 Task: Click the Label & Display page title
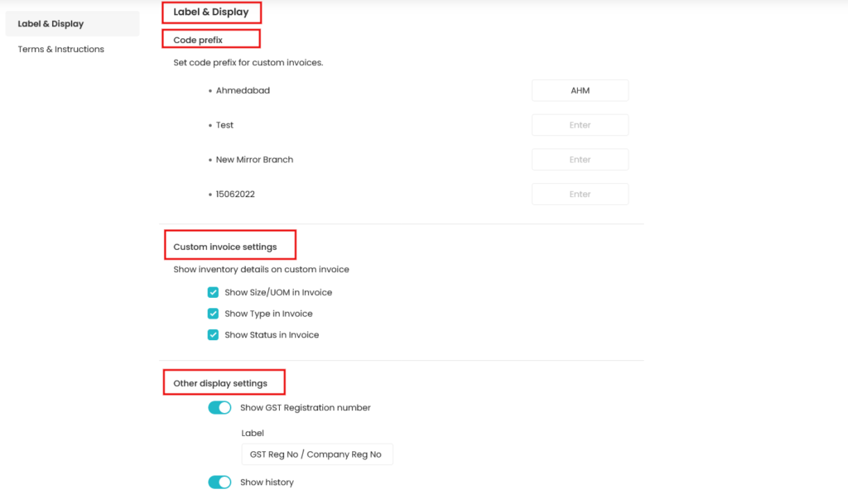[210, 12]
